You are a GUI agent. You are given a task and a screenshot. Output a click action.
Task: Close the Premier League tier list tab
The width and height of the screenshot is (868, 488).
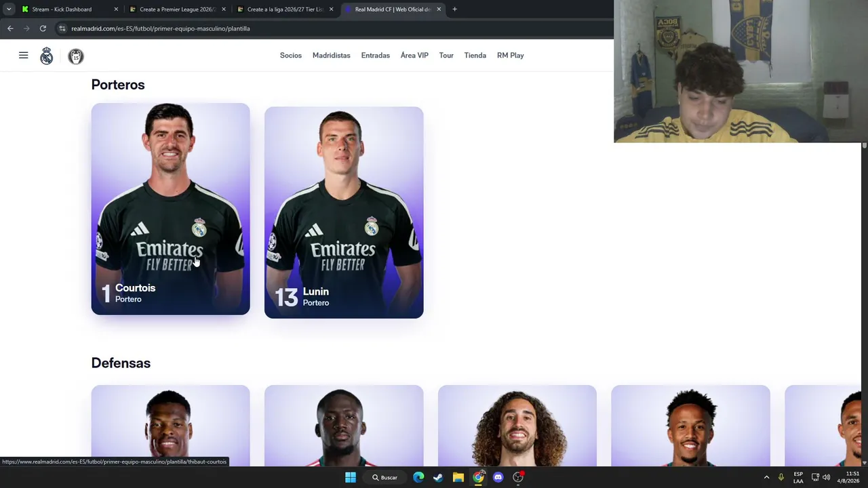224,9
